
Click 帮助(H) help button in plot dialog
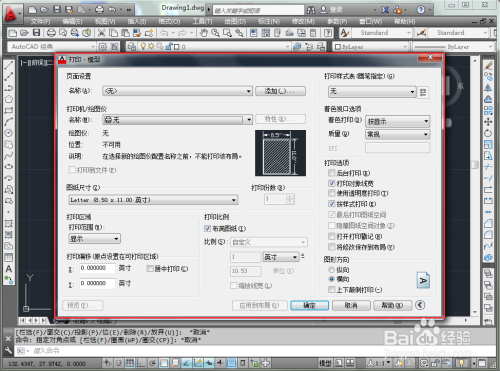click(x=392, y=305)
